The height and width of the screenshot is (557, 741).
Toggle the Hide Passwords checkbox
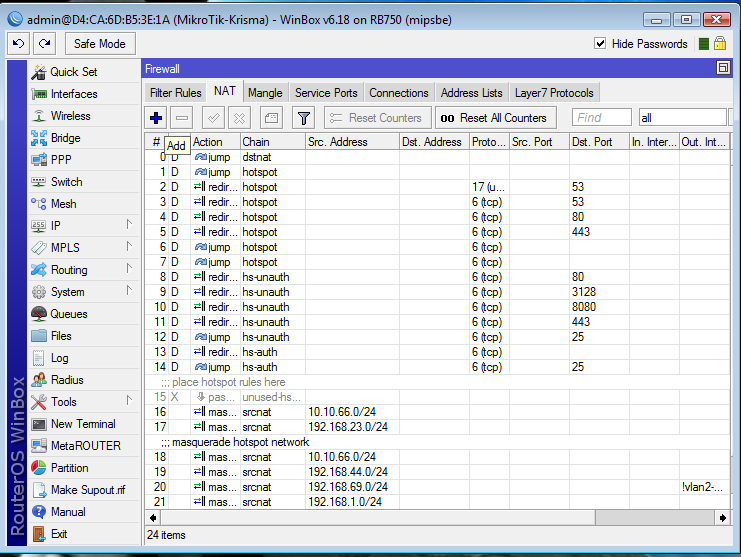click(600, 43)
